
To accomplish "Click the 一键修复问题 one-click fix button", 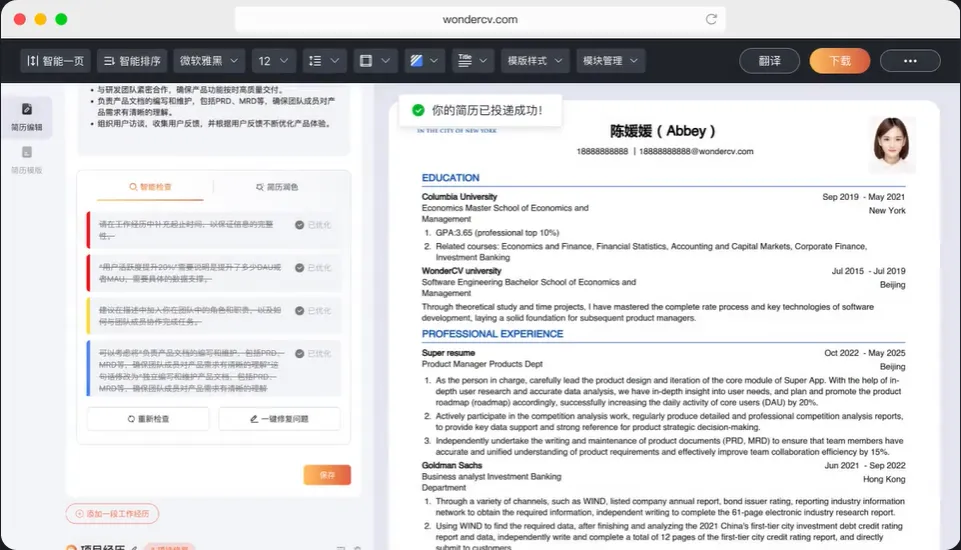I will (279, 419).
